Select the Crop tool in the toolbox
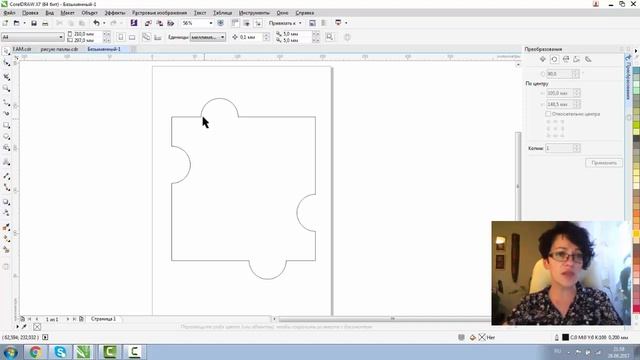 click(x=7, y=77)
